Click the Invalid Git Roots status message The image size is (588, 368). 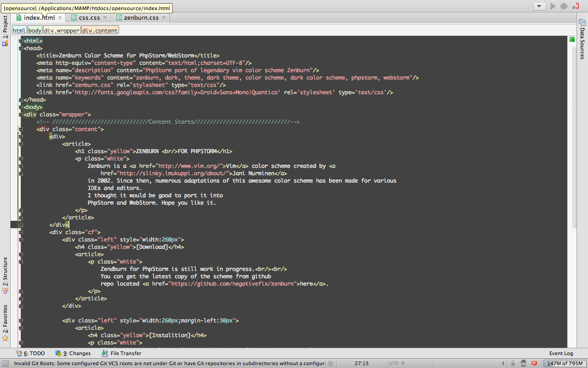click(169, 363)
